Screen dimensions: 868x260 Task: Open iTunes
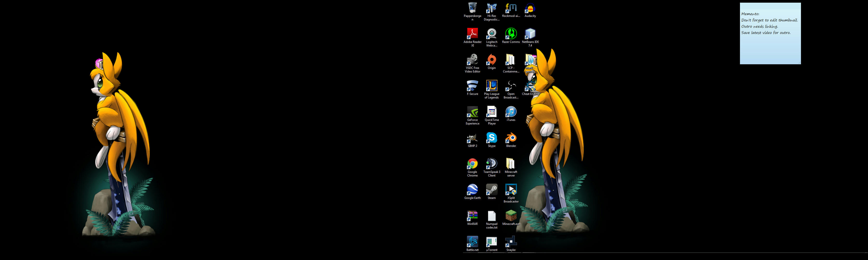point(511,114)
